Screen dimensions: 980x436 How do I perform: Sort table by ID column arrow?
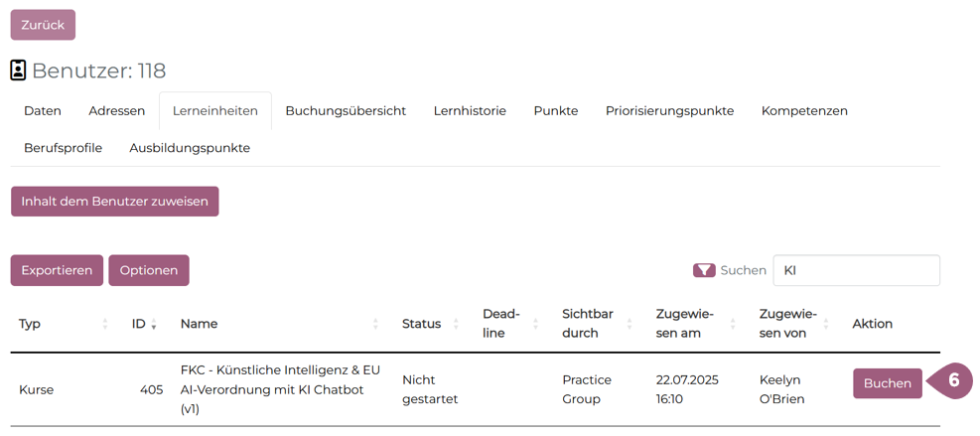pyautogui.click(x=154, y=324)
